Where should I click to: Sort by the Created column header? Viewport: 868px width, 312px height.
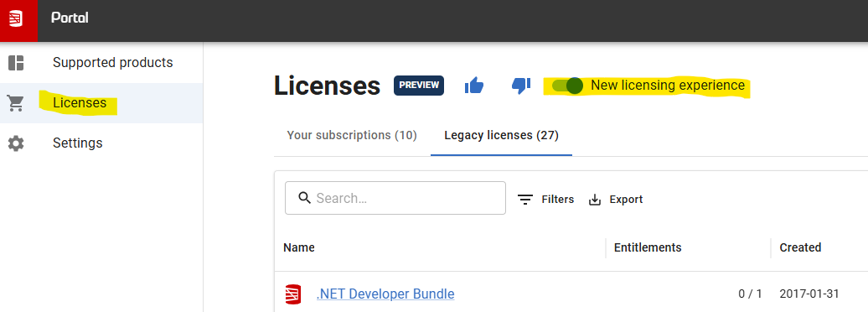[800, 247]
